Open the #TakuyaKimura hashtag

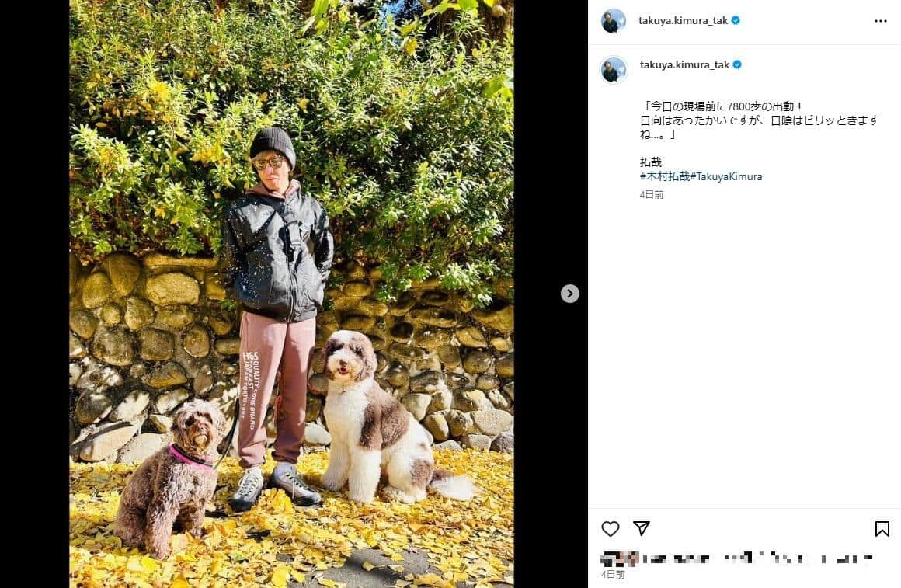[726, 176]
